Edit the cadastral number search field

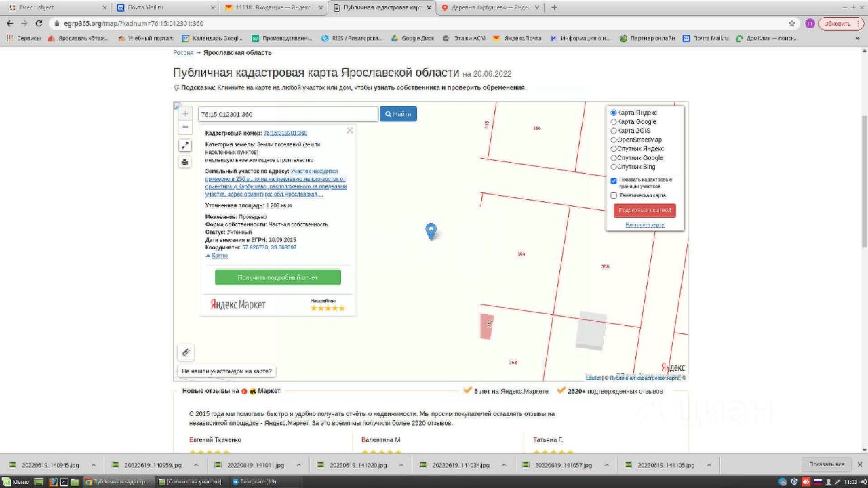pos(288,114)
